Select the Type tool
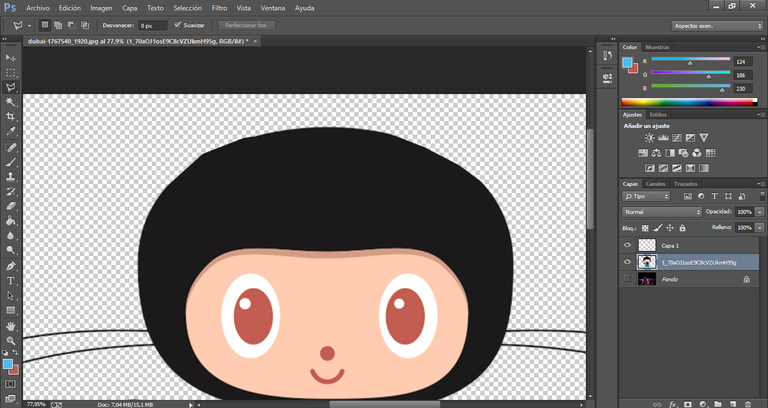Image resolution: width=768 pixels, height=408 pixels. 11,281
